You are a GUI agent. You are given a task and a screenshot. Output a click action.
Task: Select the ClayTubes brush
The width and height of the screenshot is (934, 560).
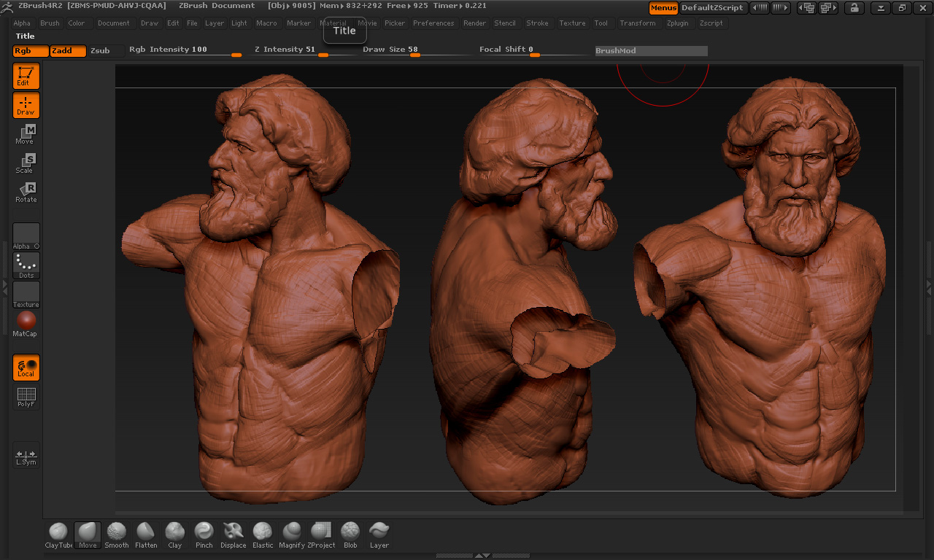(58, 534)
